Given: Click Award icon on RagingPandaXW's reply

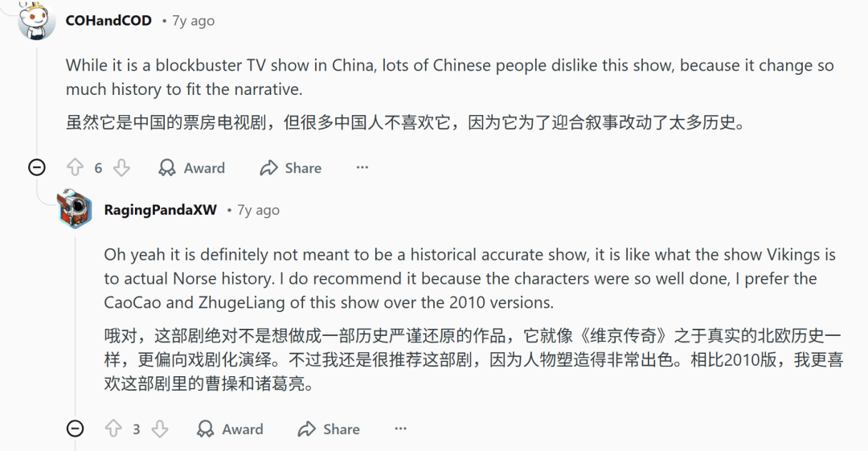Looking at the screenshot, I should point(206,429).
